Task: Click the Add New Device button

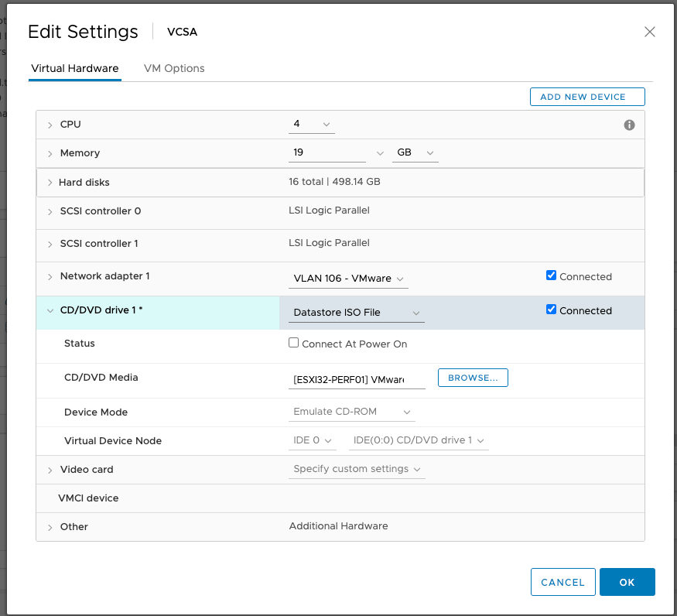Action: [x=587, y=97]
